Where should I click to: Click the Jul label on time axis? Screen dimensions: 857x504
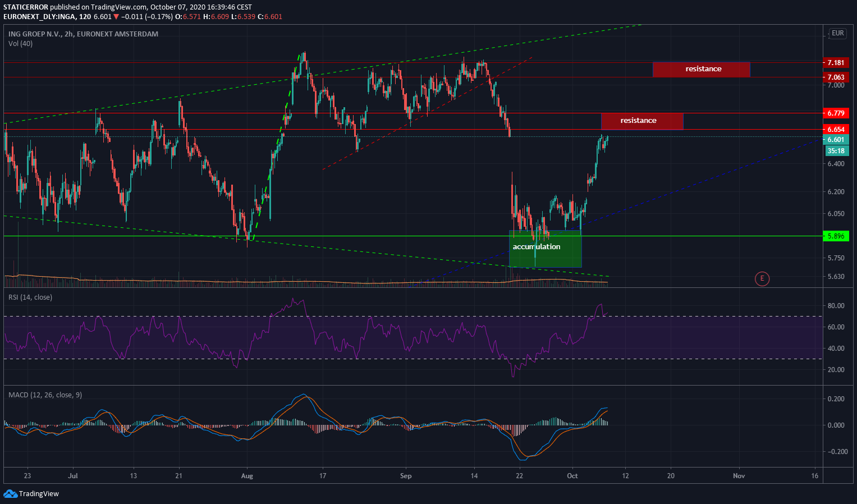point(73,476)
